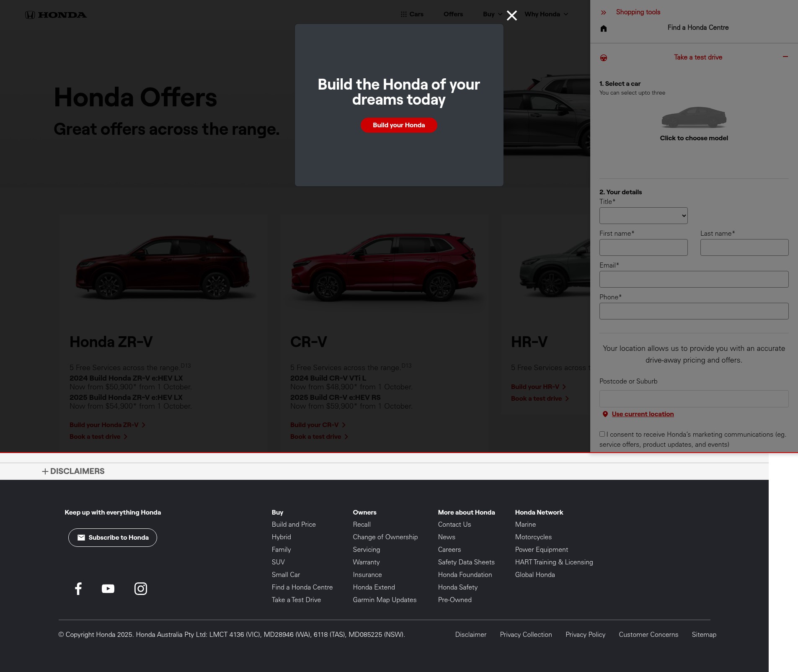Click footer Safety Data Sheets link
The height and width of the screenshot is (672, 798).
point(466,562)
